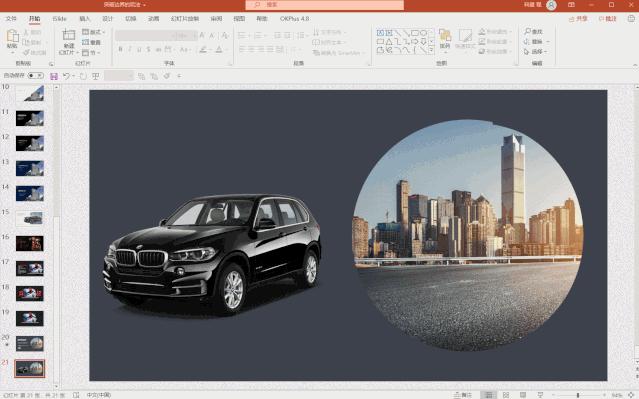
Task: Open the OKPlus 4.8 tab
Action: coord(294,19)
